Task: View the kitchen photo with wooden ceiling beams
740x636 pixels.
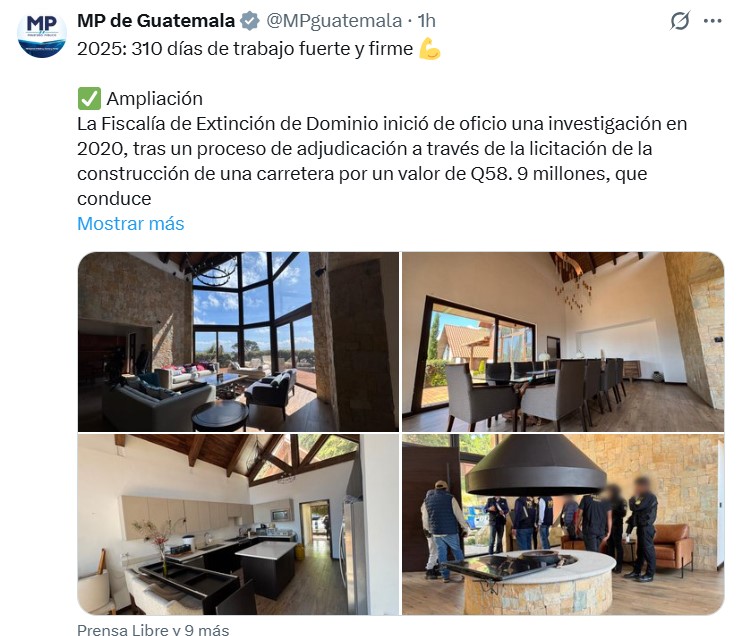Action: (238, 524)
